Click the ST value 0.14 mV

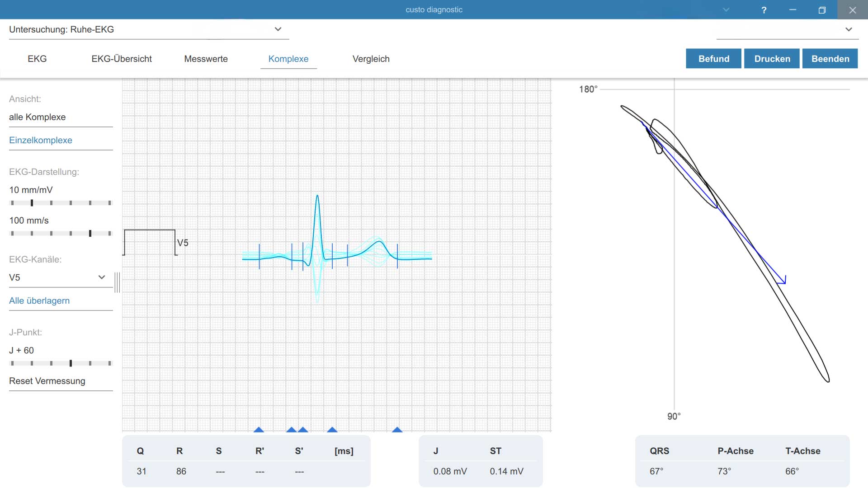506,471
